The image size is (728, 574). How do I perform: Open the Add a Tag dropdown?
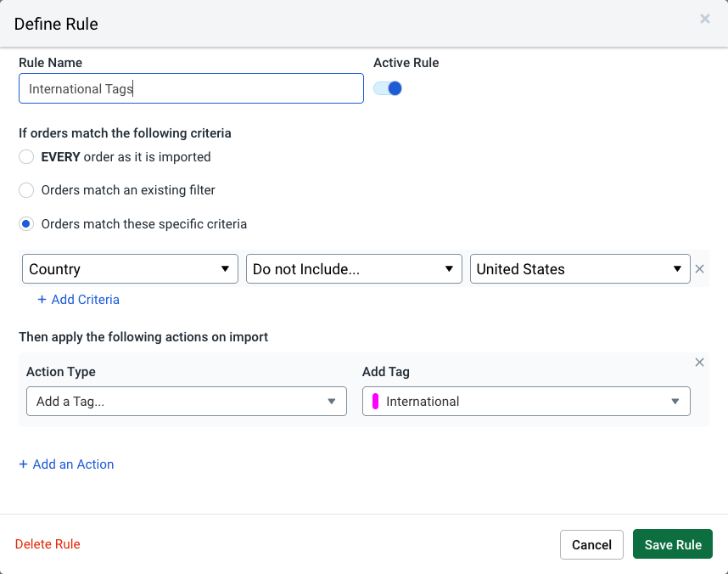[x=186, y=401]
